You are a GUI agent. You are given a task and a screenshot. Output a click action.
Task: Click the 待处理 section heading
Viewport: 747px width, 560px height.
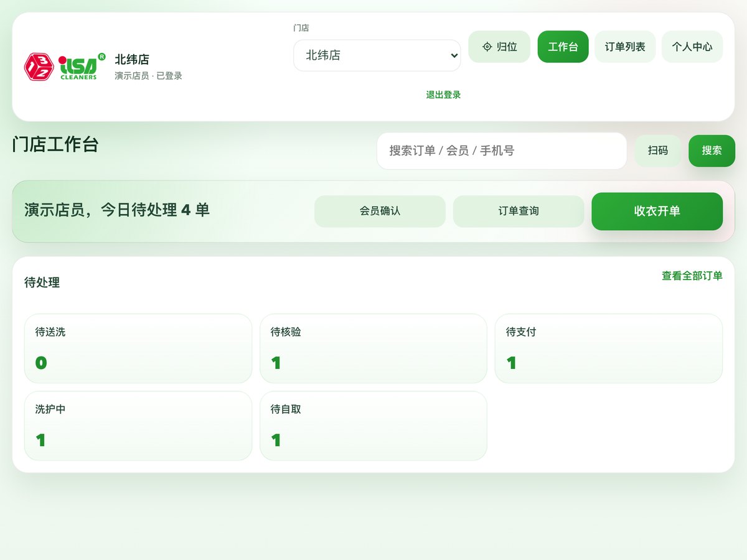[42, 282]
